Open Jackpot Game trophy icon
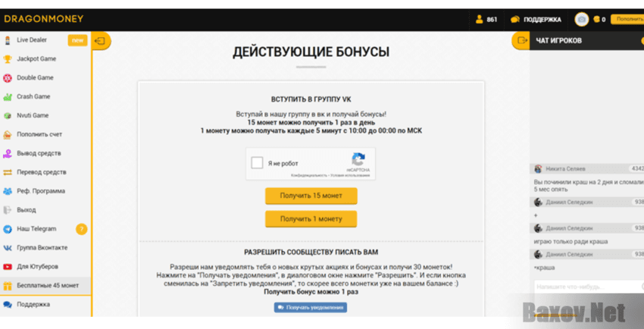Image resolution: width=644 pixels, height=329 pixels. click(8, 59)
